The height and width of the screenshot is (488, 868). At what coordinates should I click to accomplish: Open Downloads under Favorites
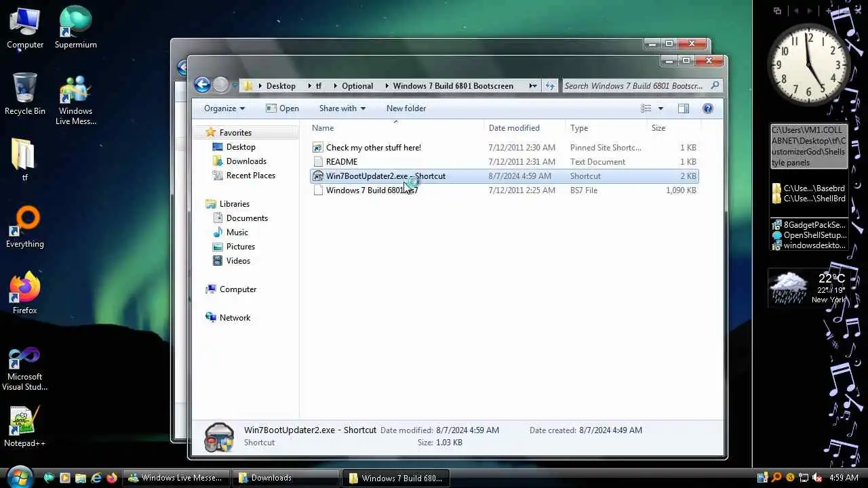click(246, 161)
